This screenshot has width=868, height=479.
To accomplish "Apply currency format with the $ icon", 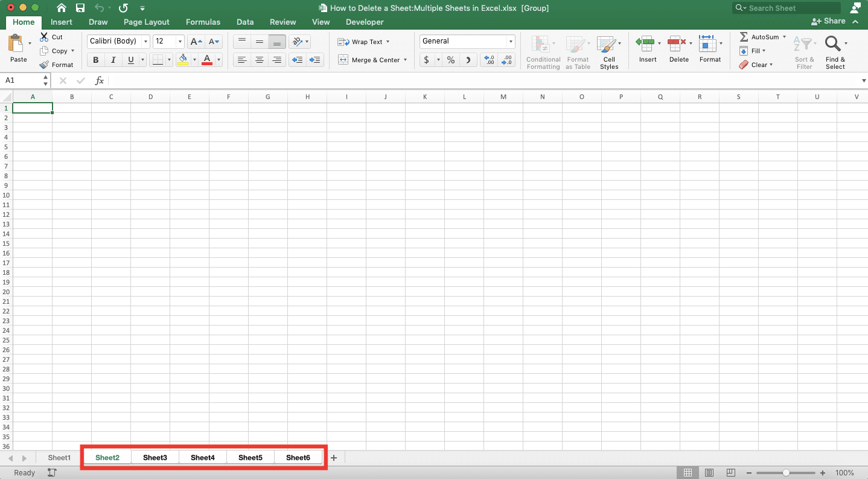I will pos(427,60).
